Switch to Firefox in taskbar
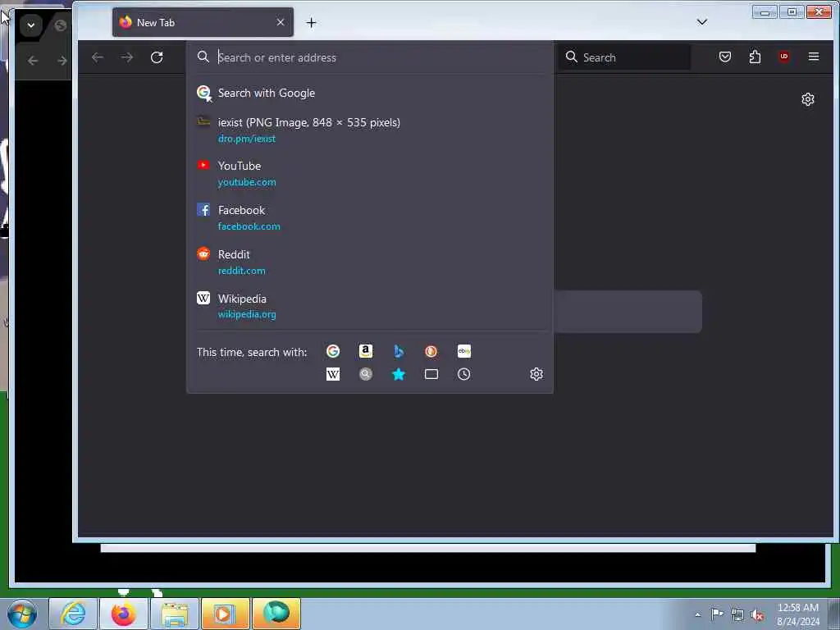The height and width of the screenshot is (630, 840). (x=123, y=614)
